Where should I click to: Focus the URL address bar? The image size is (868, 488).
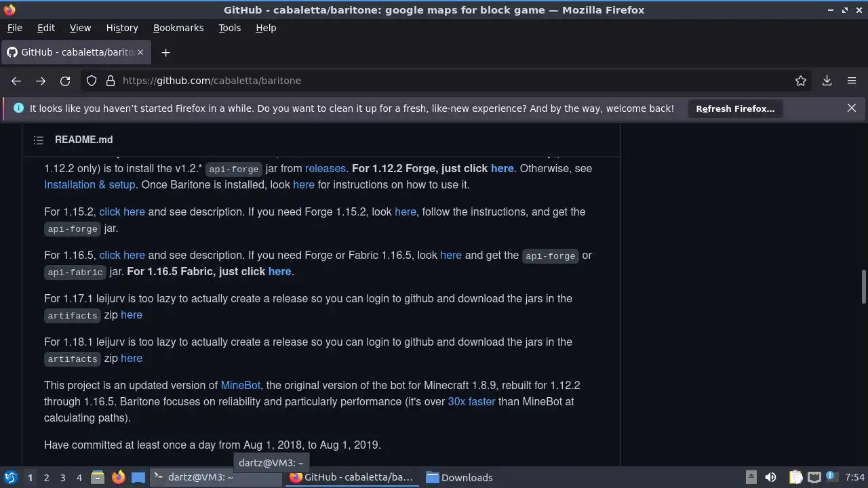click(448, 81)
